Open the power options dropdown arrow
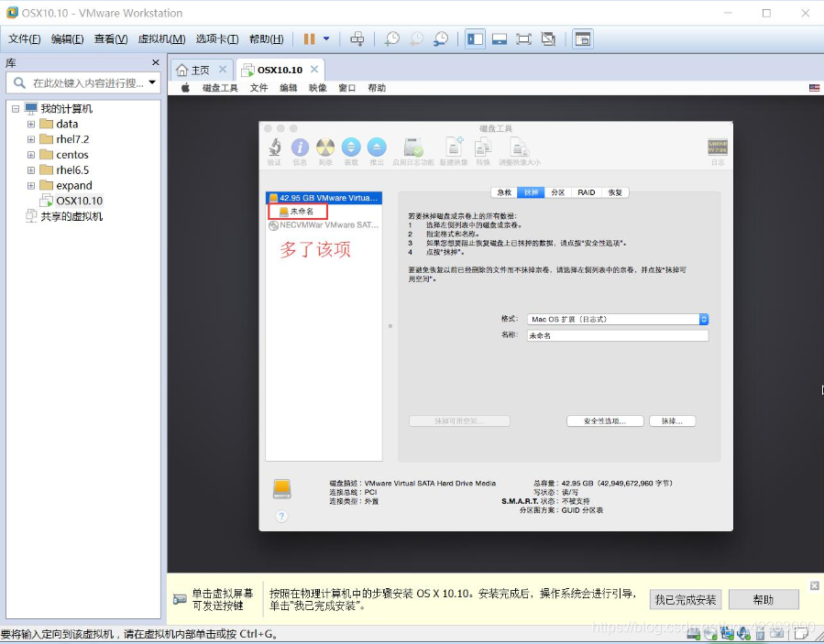This screenshot has width=824, height=644. click(x=326, y=38)
